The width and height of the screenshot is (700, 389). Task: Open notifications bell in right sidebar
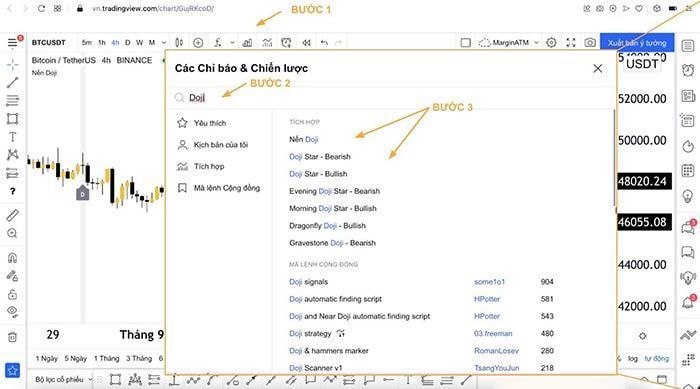pos(688,302)
